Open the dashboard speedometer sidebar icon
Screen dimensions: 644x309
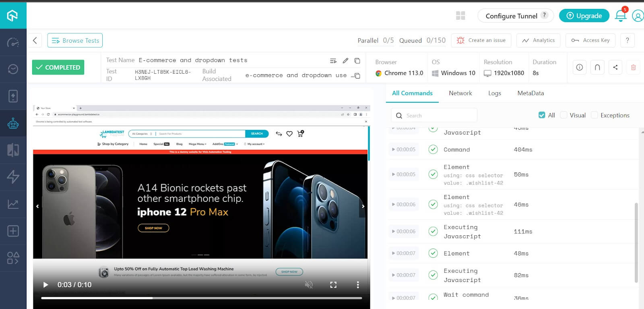click(13, 42)
